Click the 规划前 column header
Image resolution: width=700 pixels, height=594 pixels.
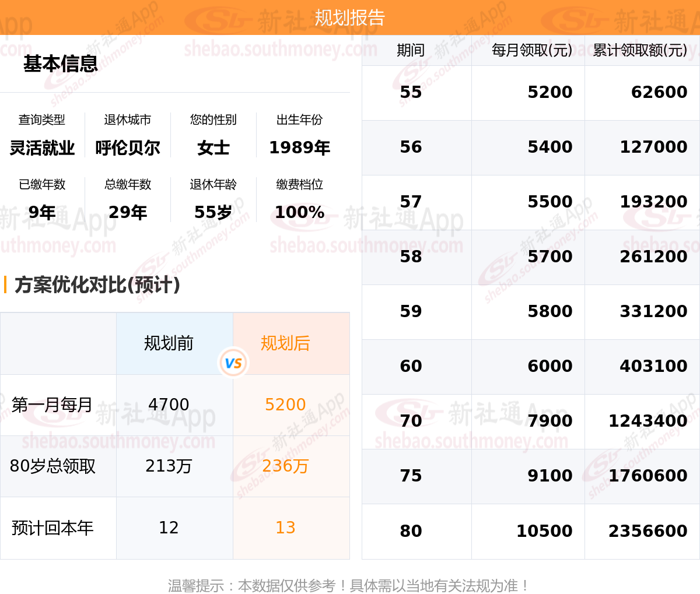(x=169, y=343)
